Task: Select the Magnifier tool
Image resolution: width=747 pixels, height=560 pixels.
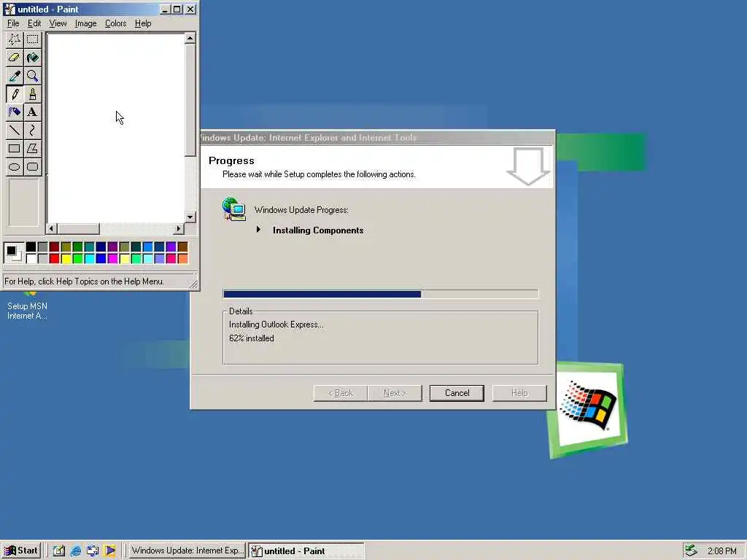Action: coord(32,76)
